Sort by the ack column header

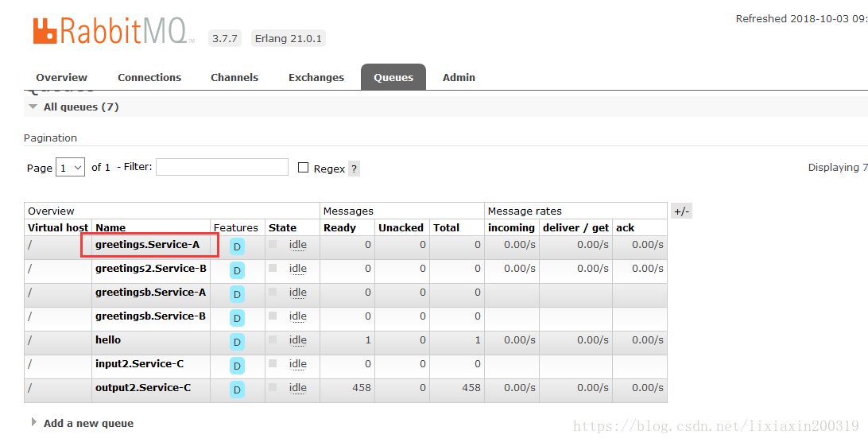click(x=625, y=227)
